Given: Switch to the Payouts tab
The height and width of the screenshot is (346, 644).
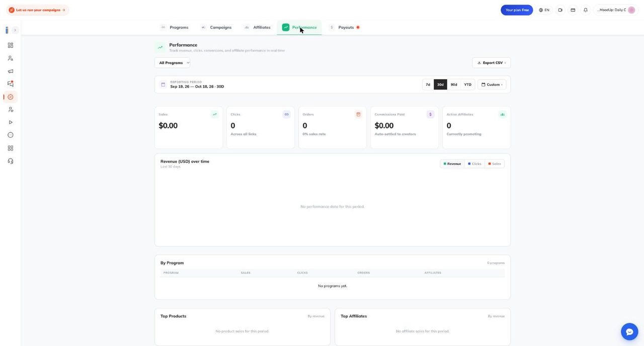Looking at the screenshot, I should click(345, 27).
